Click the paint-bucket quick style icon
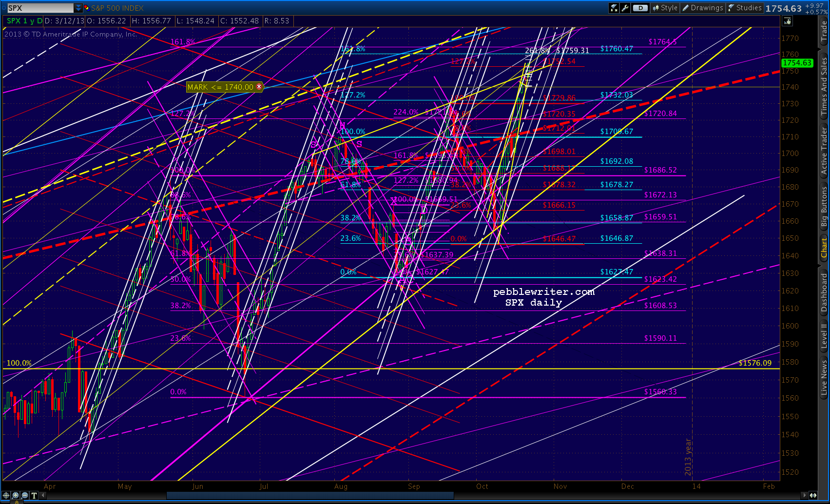This screenshot has width=830, height=504. (x=613, y=8)
